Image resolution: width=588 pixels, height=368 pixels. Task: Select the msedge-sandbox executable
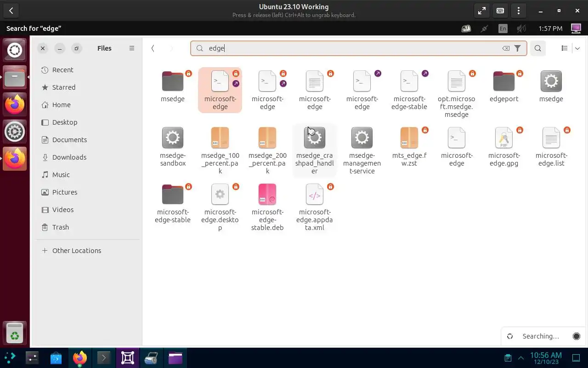point(173,147)
